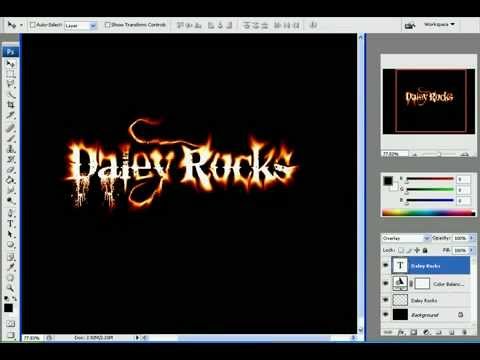Select the Healing Brush tool
The image size is (480, 360).
click(x=11, y=127)
